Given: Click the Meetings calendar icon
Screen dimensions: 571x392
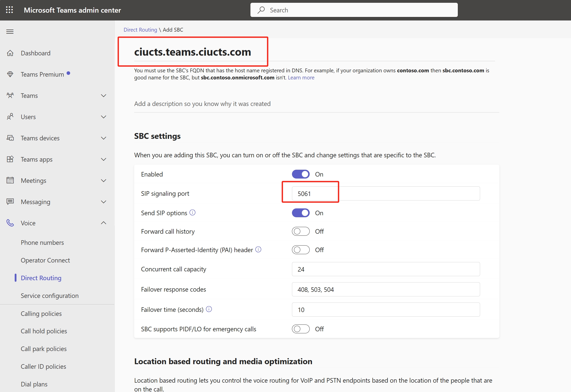Looking at the screenshot, I should pos(10,180).
